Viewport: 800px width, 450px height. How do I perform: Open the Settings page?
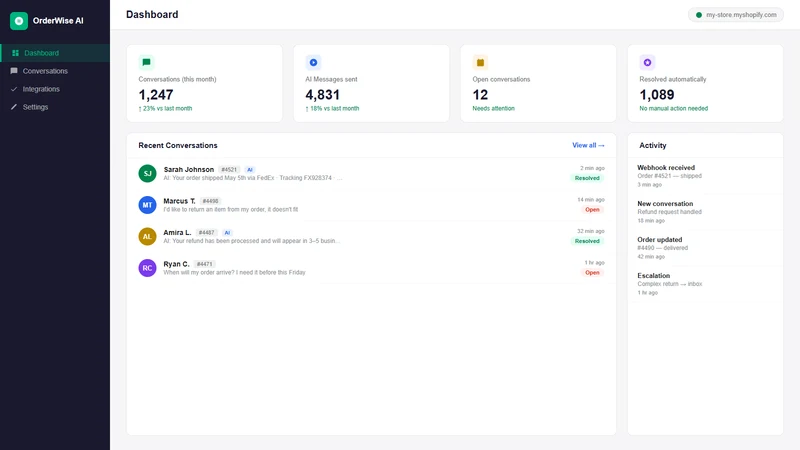tap(55, 107)
